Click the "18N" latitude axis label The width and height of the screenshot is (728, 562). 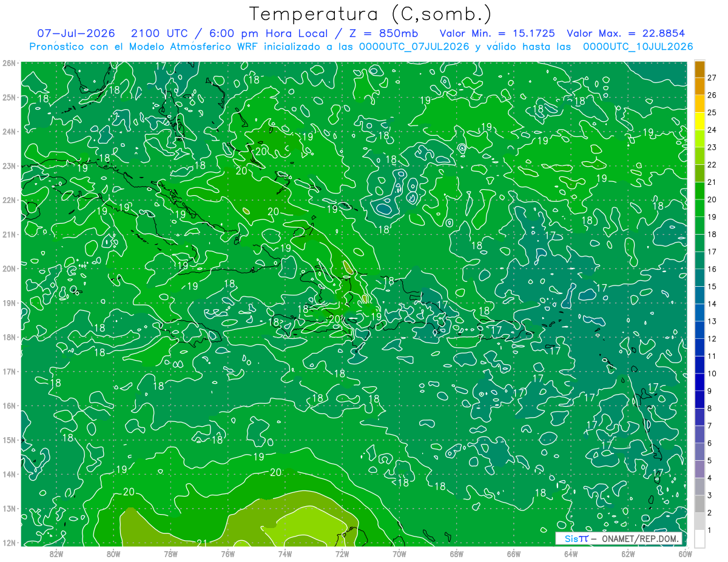coord(8,337)
